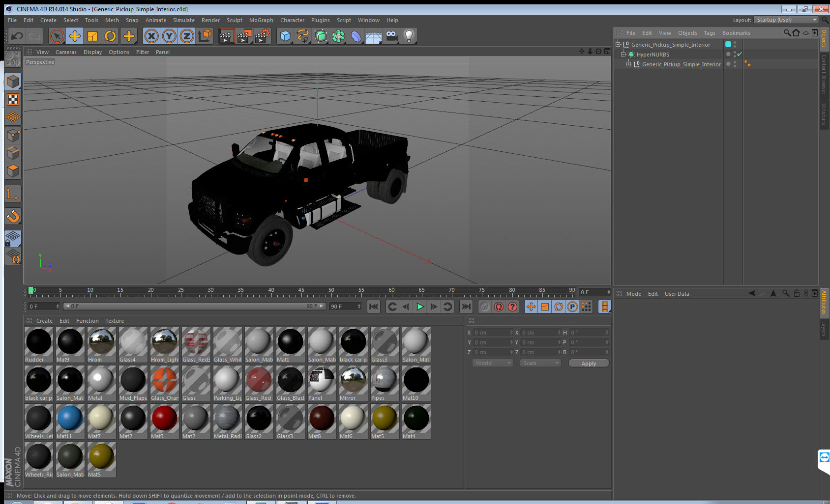Activate the Move tool in top toolbar
Viewport: 830px width, 504px height.
75,36
